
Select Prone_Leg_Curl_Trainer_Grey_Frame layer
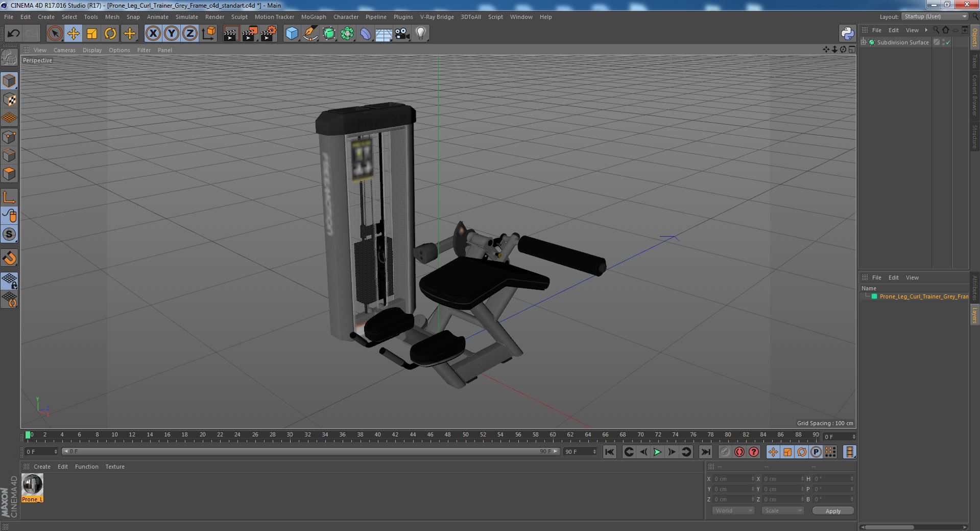(x=923, y=296)
